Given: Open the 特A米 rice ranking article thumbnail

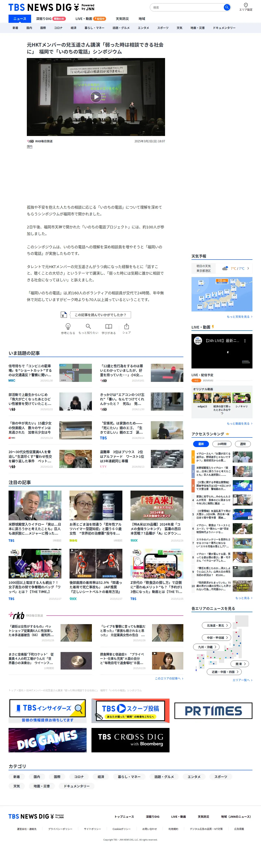Looking at the screenshot, I should [157, 505].
